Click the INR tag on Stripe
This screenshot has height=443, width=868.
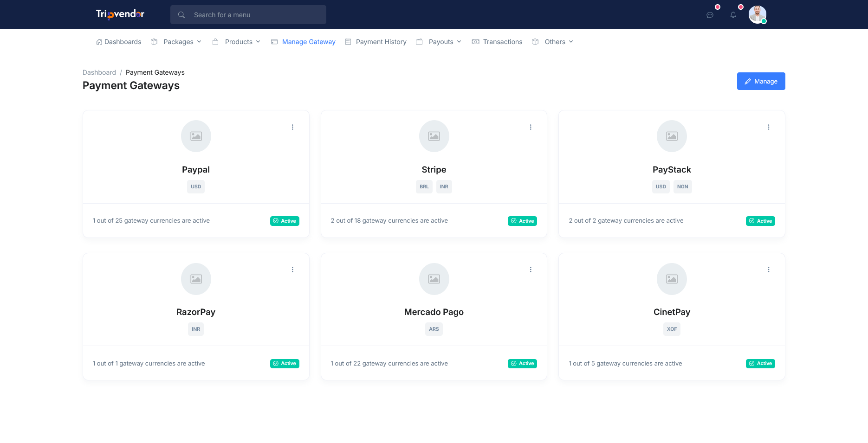pyautogui.click(x=444, y=186)
